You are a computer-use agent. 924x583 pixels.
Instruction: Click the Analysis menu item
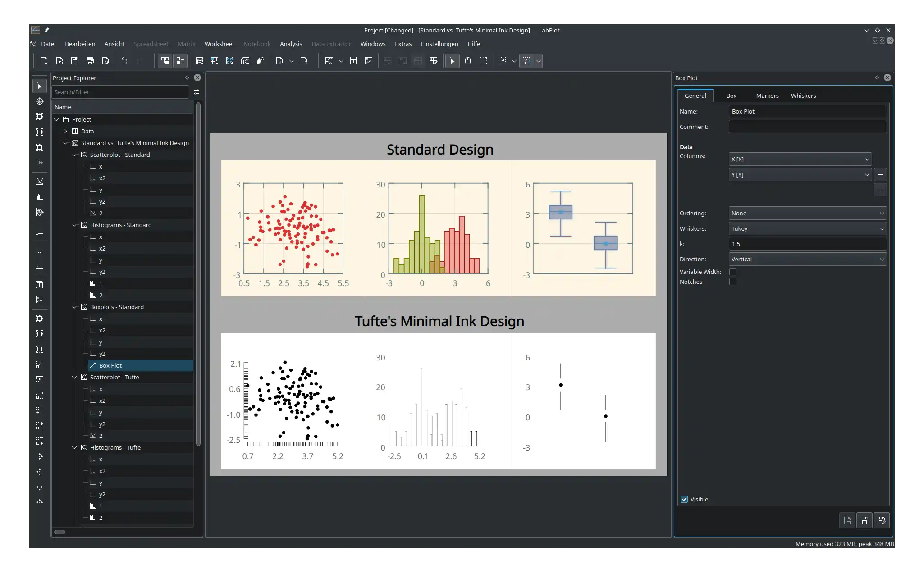291,44
